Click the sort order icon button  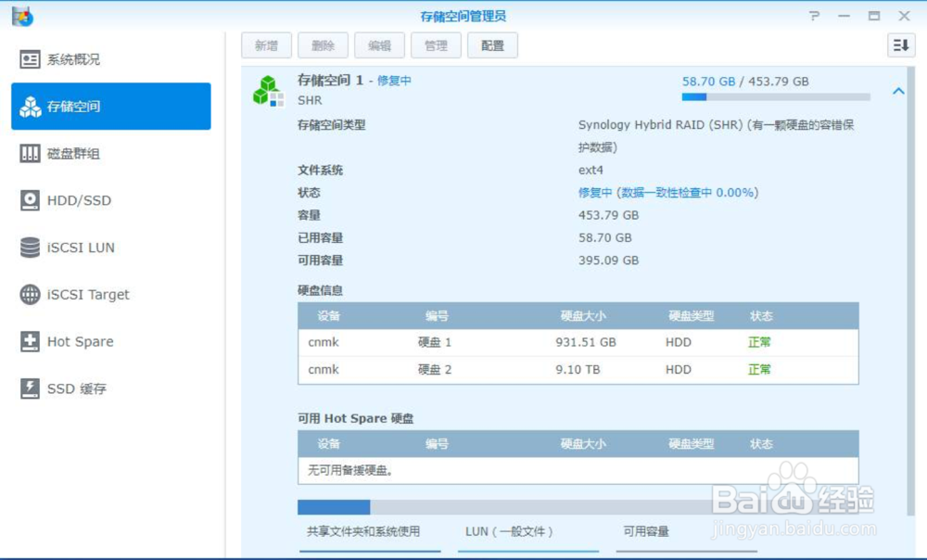901,45
